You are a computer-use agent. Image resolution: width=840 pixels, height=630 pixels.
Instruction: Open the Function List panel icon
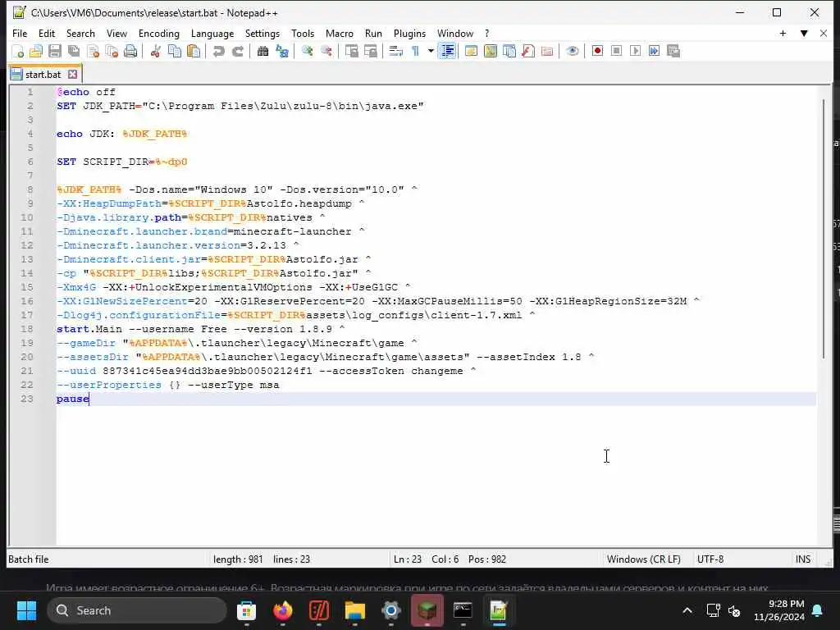tap(528, 52)
